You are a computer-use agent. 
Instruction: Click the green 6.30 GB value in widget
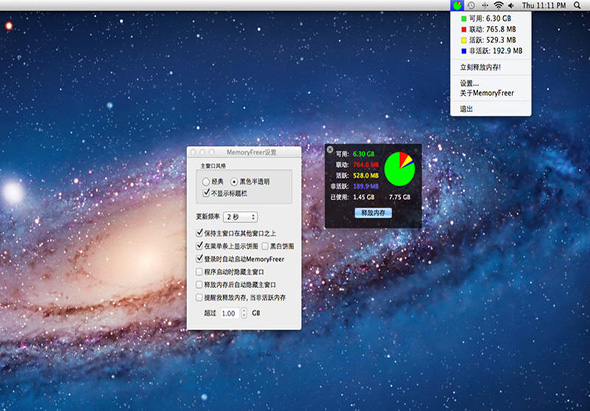(363, 154)
